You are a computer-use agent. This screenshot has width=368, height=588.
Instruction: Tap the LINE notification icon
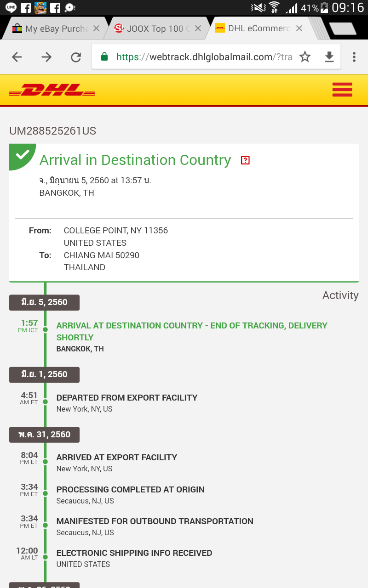point(11,7)
